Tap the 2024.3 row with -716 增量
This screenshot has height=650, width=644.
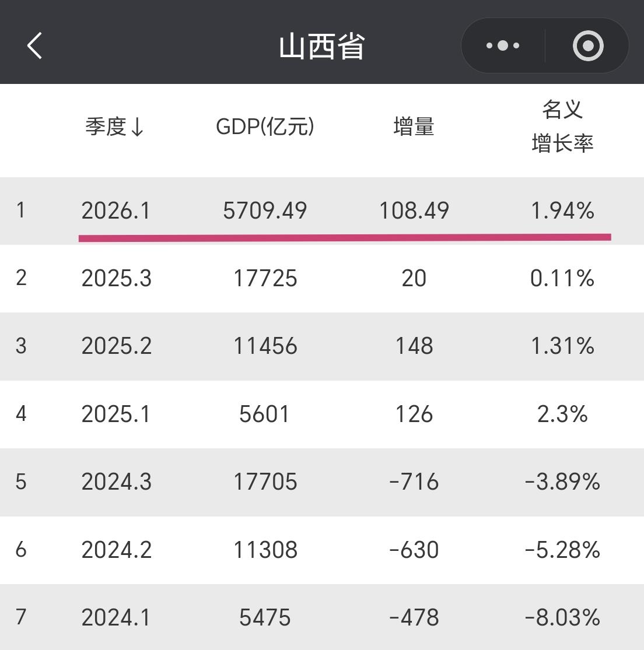(x=322, y=482)
